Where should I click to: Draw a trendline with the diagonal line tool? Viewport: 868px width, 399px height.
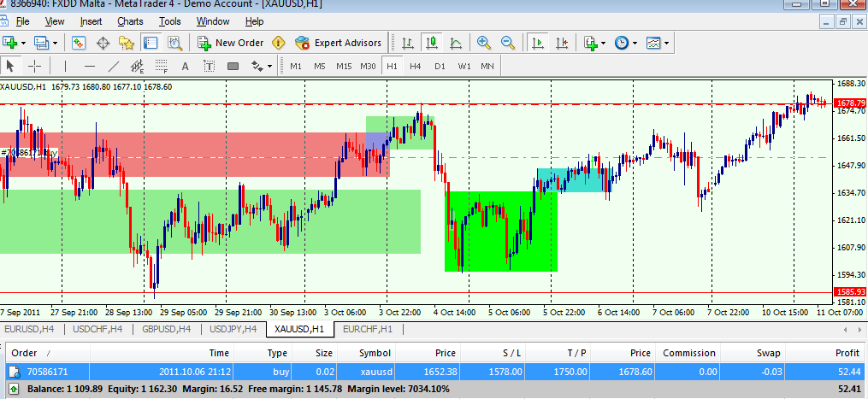coord(113,66)
